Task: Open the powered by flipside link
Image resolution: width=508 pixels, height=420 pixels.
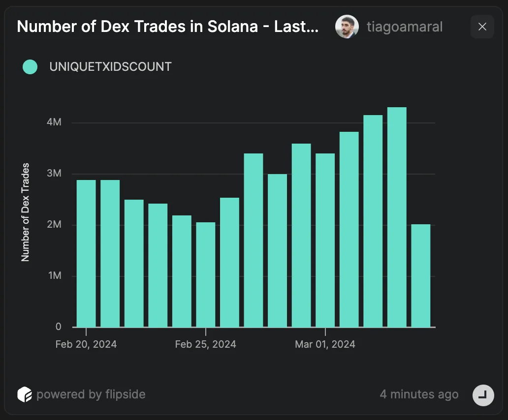Action: click(91, 394)
